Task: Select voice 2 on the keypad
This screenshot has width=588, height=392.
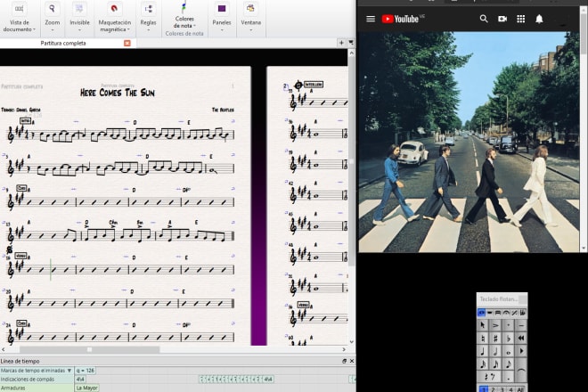Action: [x=493, y=388]
